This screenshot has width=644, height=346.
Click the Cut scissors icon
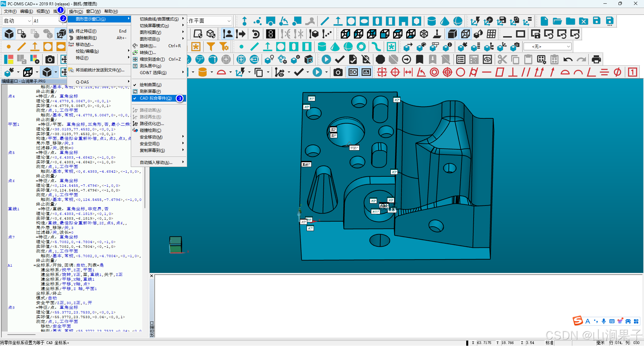502,60
